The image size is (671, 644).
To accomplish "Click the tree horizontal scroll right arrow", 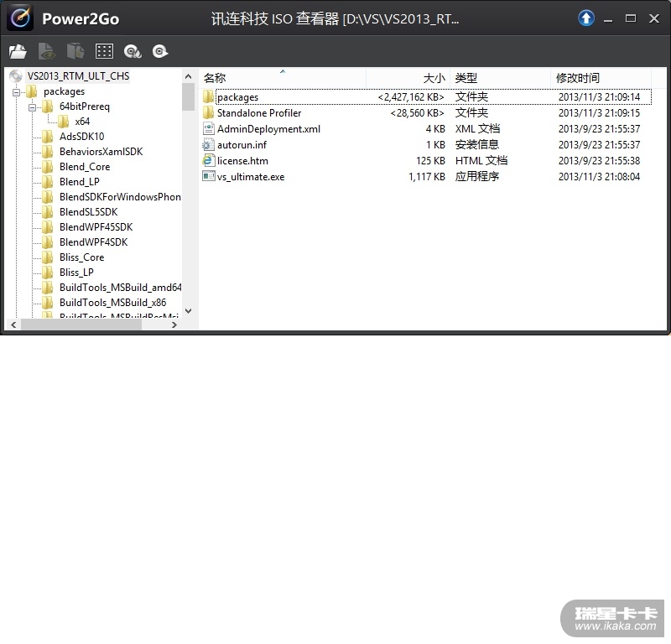I will (174, 325).
